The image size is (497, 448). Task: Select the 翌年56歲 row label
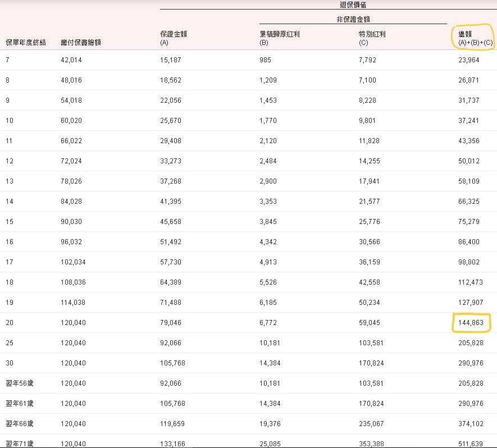tap(20, 383)
